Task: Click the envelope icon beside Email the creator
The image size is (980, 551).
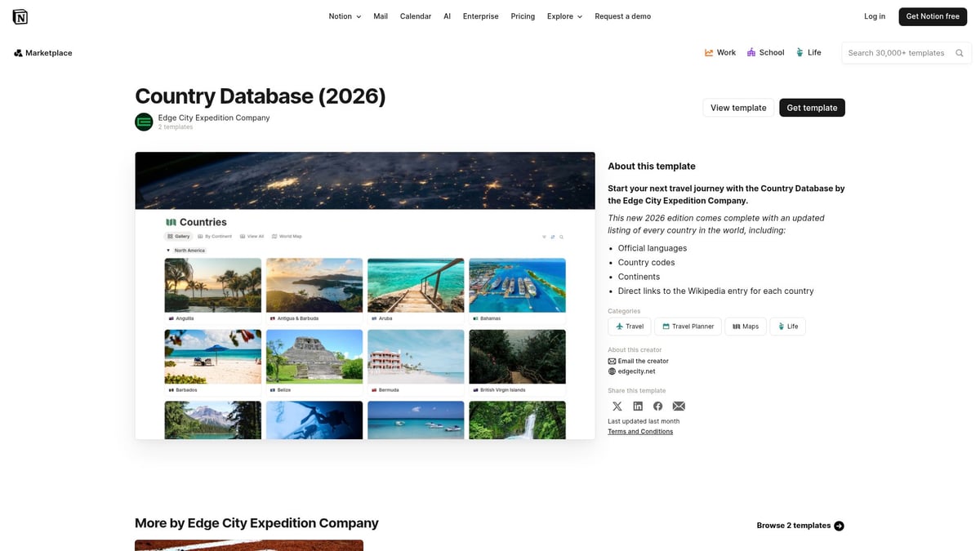Action: pos(612,360)
